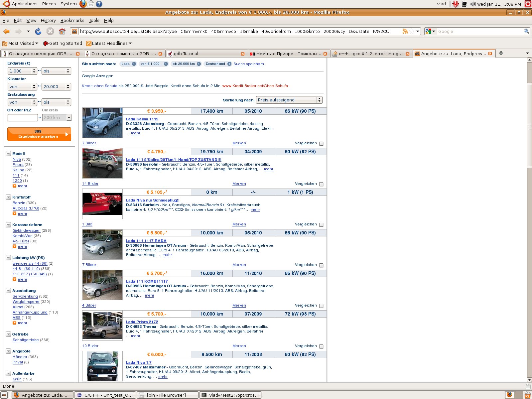Remove the 'von € 1.000,-' filter chip
Image resolution: width=532 pixels, height=399 pixels.
click(165, 64)
